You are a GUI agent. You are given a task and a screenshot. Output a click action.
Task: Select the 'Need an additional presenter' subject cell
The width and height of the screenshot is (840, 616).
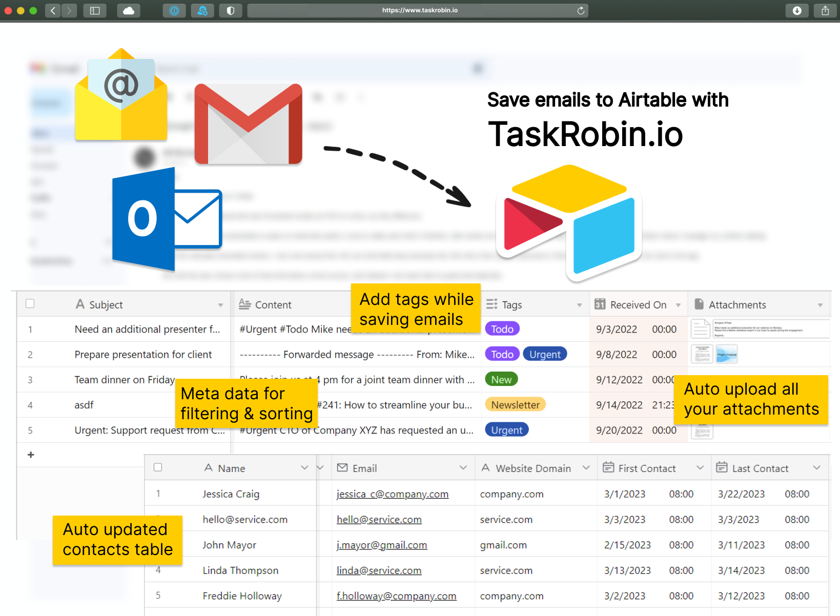[148, 330]
